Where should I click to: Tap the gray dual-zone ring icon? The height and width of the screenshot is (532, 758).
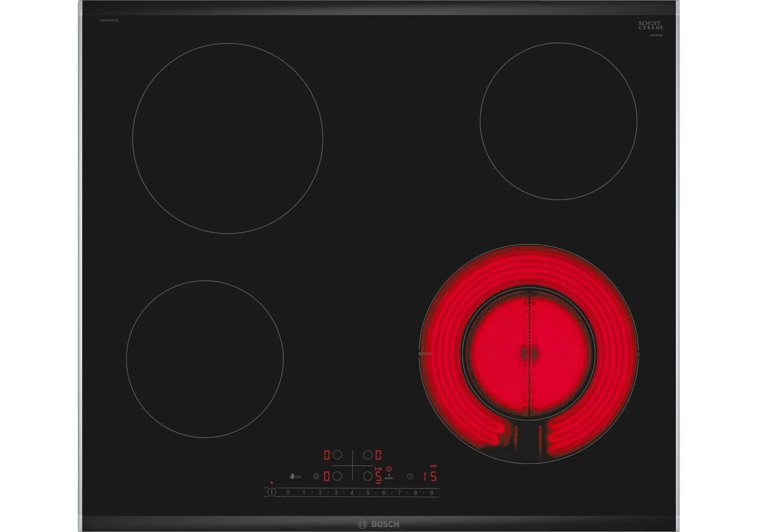coord(316,476)
